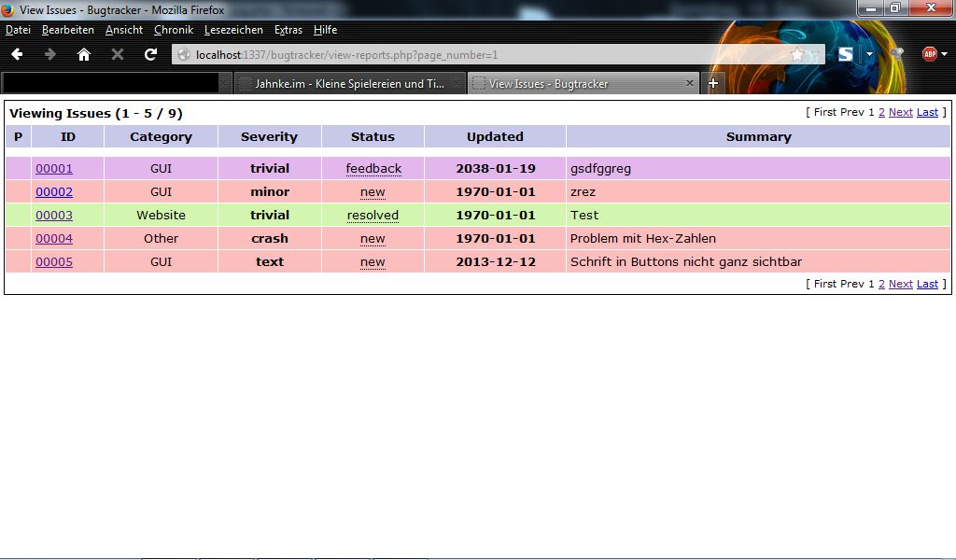Open issue 00003
Viewport: 956px width, 560px height.
53,215
